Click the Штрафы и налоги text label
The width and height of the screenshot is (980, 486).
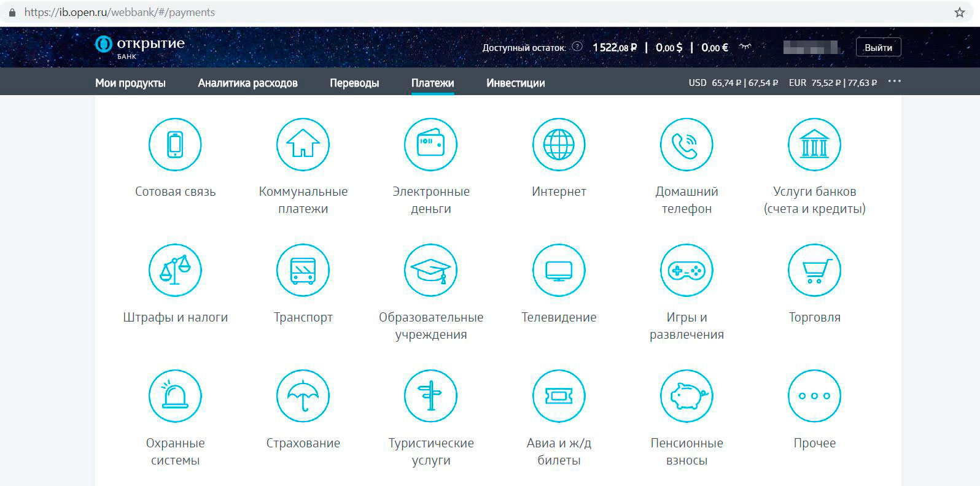point(175,317)
